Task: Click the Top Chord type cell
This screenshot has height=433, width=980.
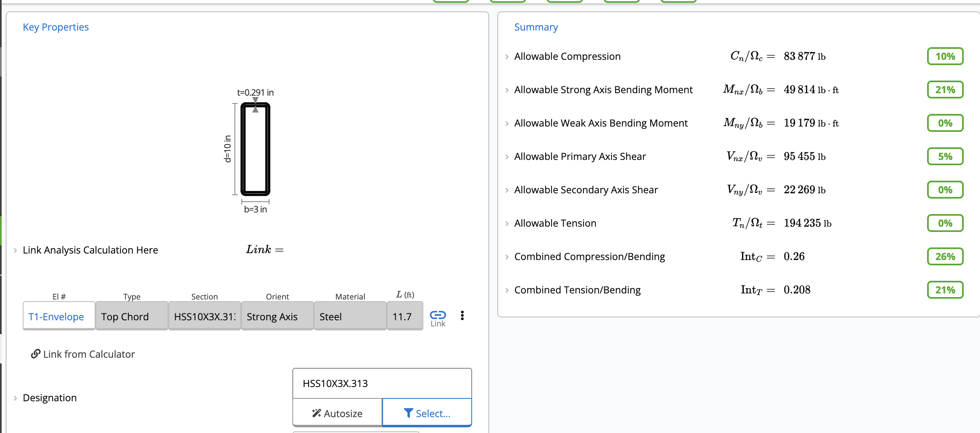Action: click(132, 316)
